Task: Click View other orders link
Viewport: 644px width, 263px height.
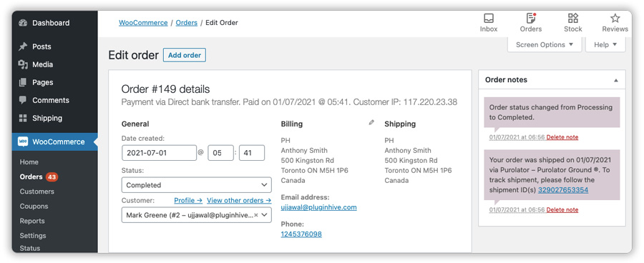Action: (239, 200)
